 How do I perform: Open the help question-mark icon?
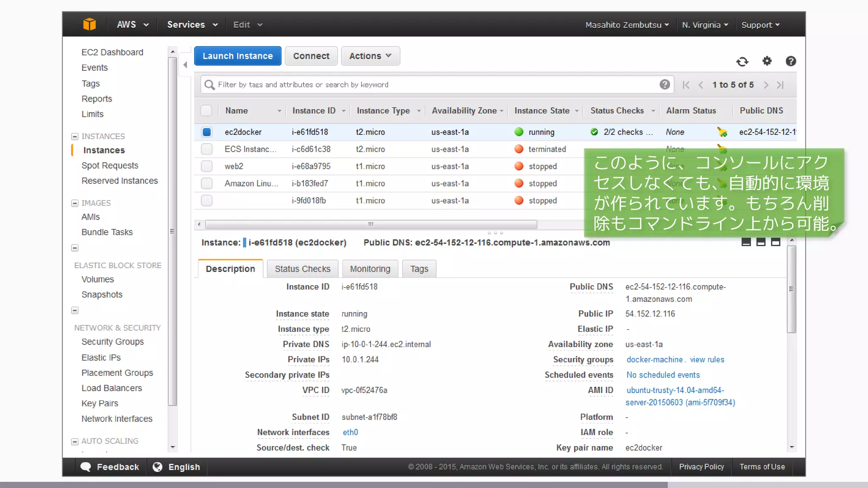click(x=790, y=61)
